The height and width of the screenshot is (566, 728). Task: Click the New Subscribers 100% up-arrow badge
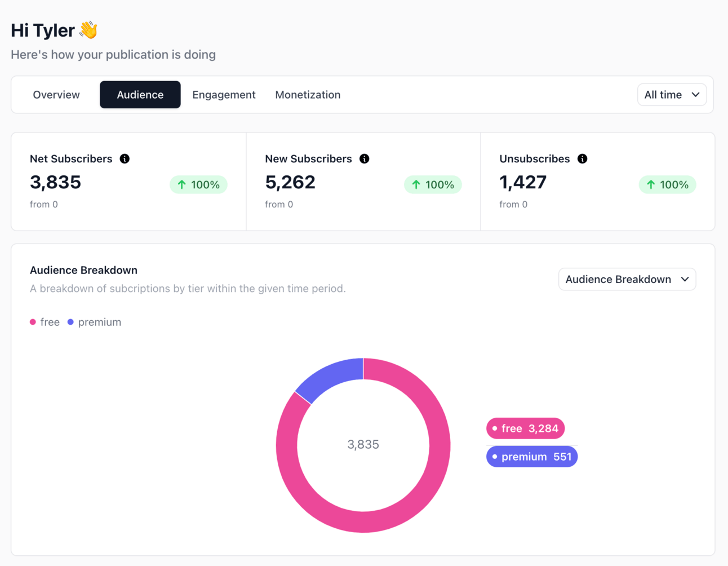(433, 184)
